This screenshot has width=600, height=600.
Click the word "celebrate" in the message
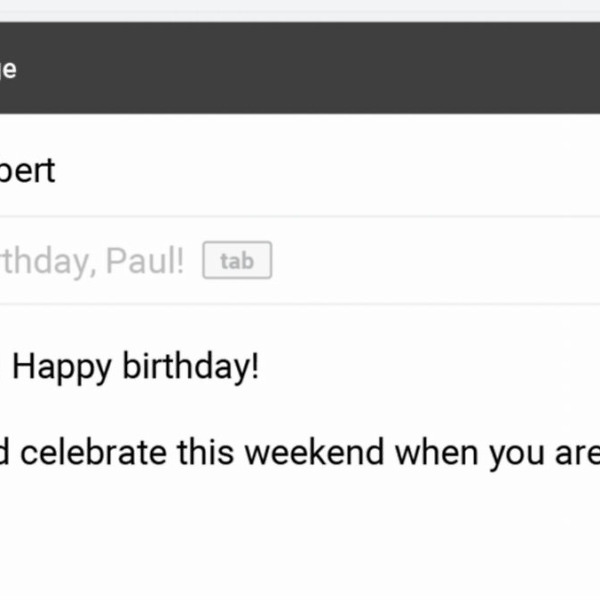[x=94, y=452]
